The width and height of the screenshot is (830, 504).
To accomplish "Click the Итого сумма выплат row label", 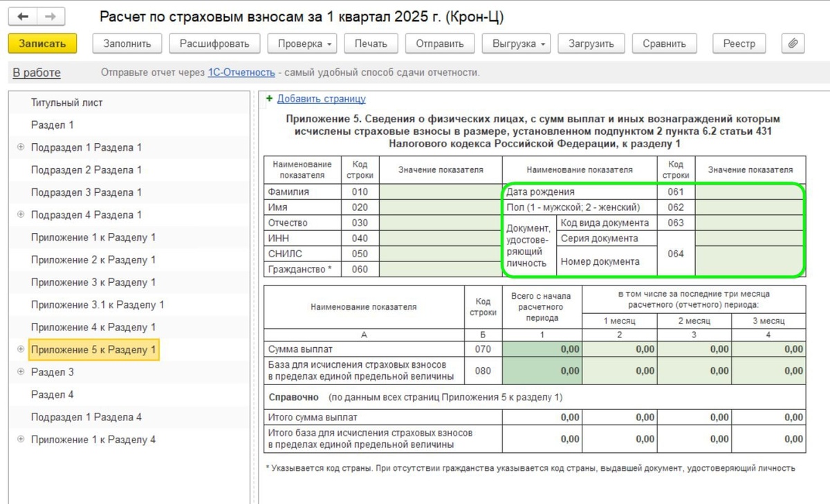I will point(312,418).
